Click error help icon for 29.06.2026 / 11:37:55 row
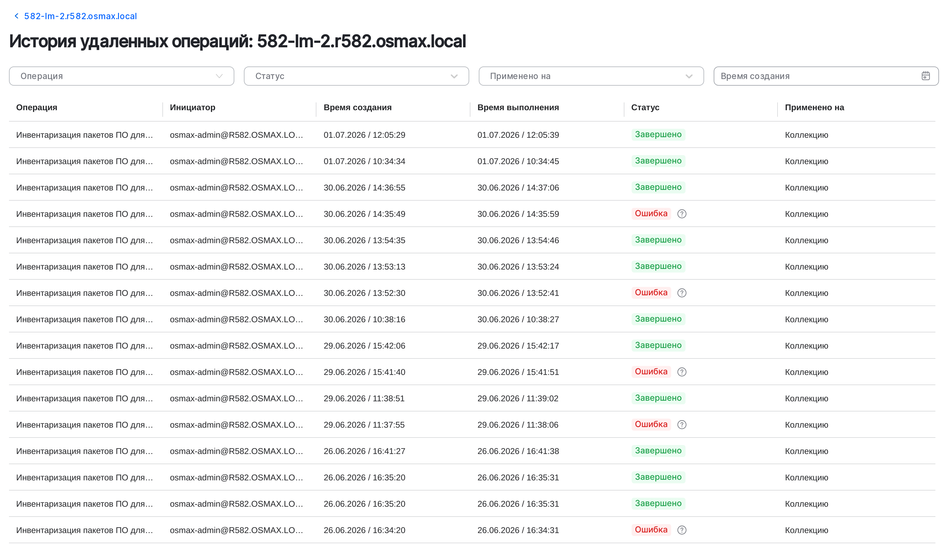This screenshot has width=948, height=560. (682, 425)
